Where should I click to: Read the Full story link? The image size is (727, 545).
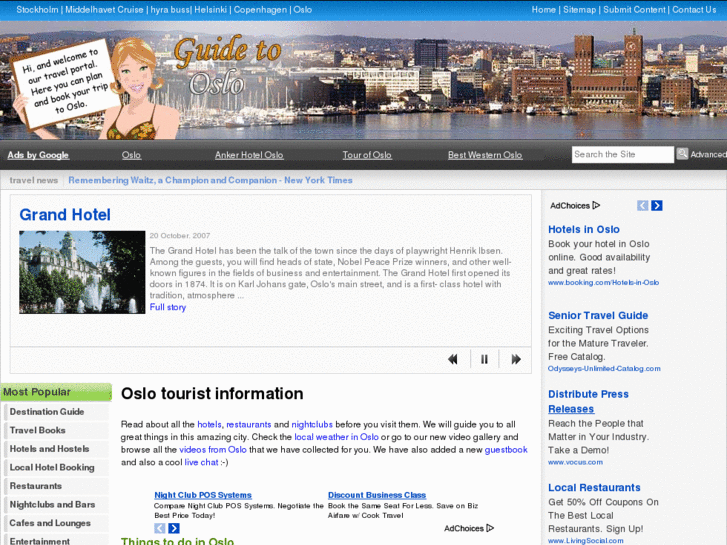[x=168, y=307]
